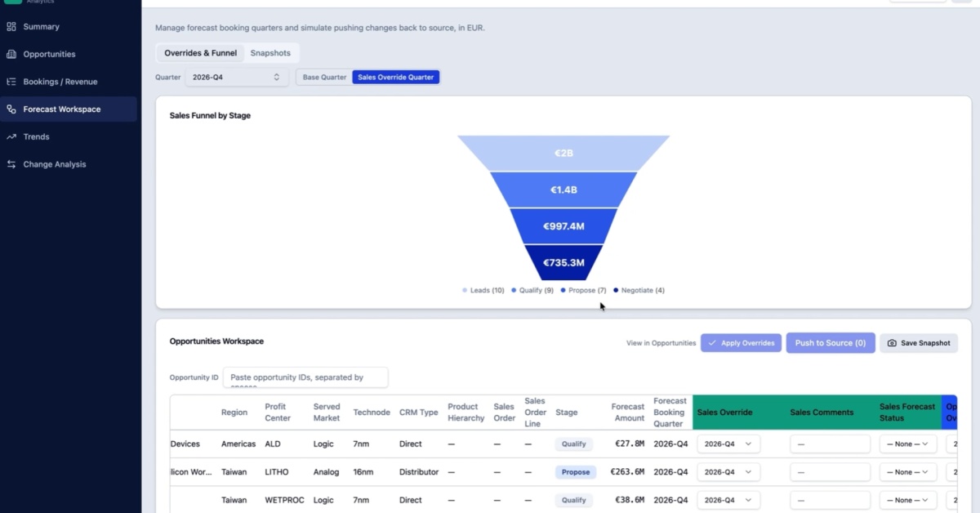This screenshot has width=980, height=513.
Task: Switch to the Snapshots tab
Action: point(270,53)
